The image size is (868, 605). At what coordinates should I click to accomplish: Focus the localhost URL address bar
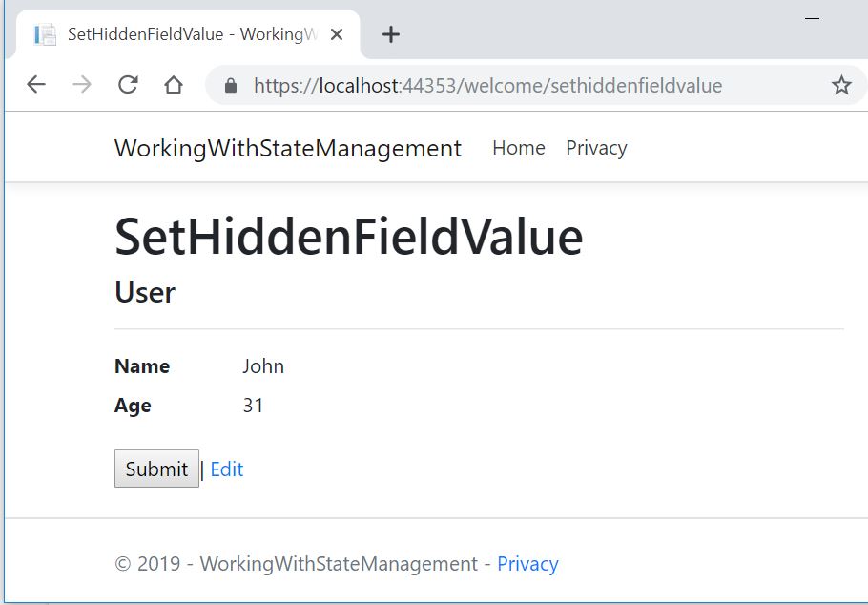[486, 86]
